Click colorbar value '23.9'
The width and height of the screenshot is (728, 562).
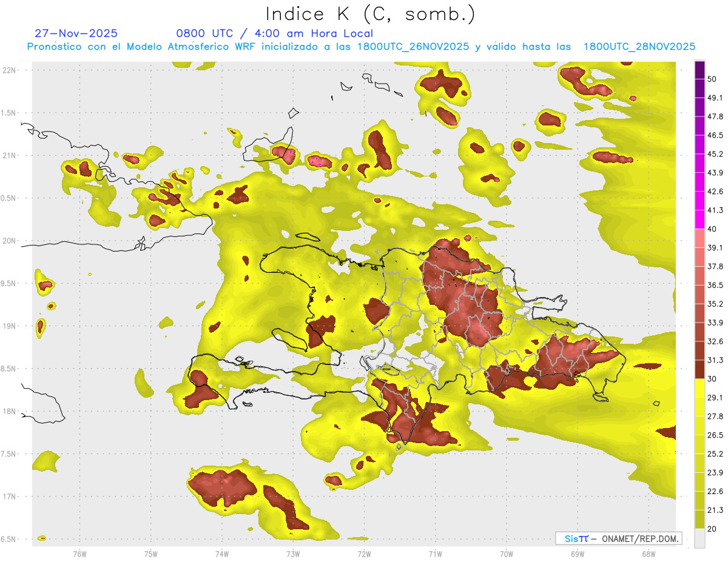tap(715, 473)
